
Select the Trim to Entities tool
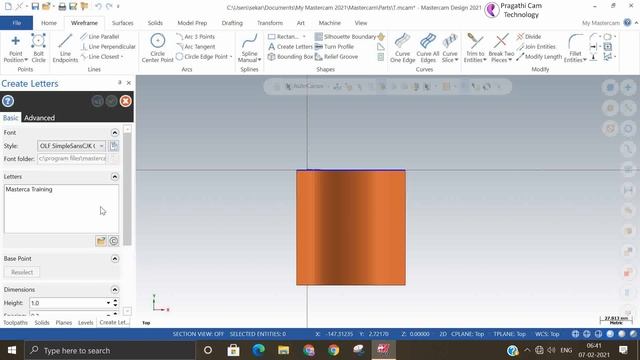475,48
